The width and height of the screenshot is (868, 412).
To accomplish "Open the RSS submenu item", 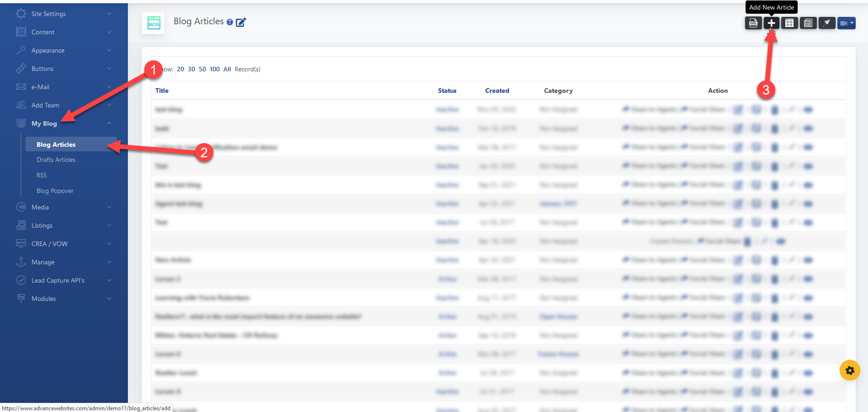I will pyautogui.click(x=42, y=175).
